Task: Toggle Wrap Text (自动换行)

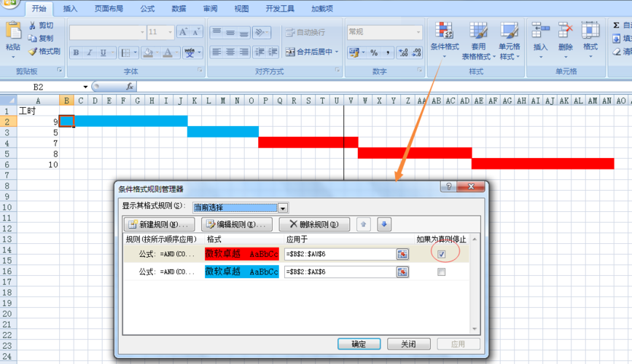Action: [305, 32]
